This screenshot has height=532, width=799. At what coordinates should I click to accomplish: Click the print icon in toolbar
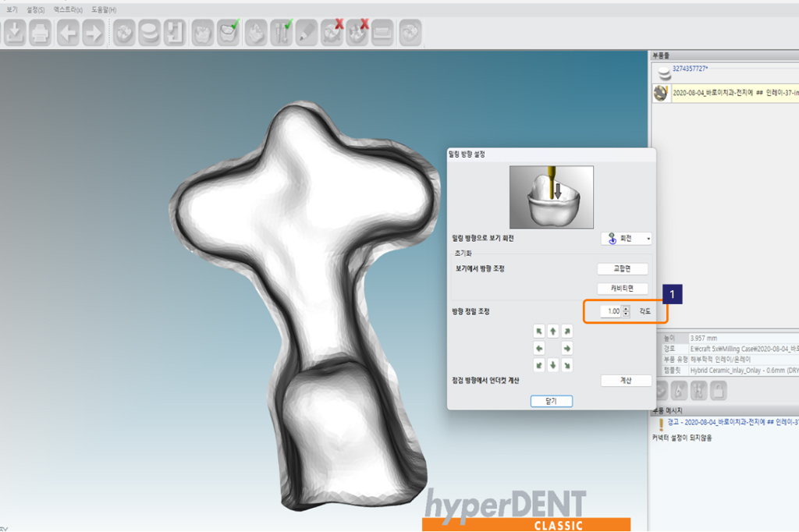pyautogui.click(x=41, y=33)
